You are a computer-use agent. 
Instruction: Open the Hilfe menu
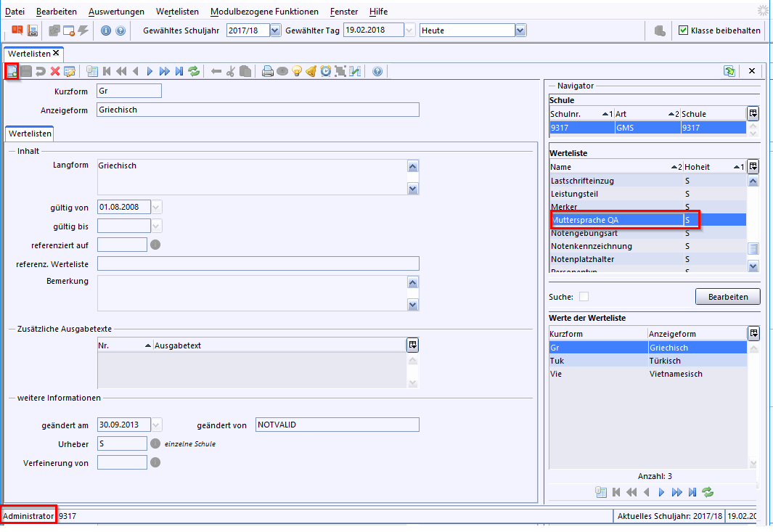coord(379,12)
